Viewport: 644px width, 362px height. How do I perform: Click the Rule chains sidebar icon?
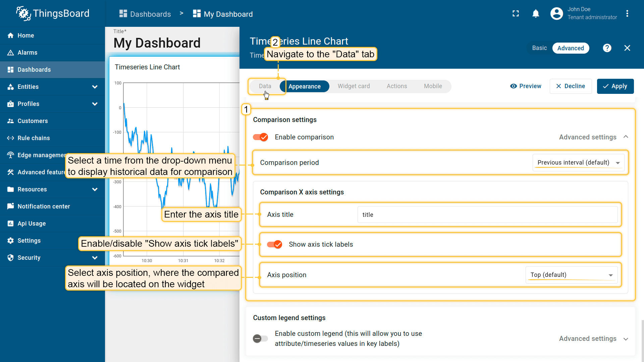10,138
